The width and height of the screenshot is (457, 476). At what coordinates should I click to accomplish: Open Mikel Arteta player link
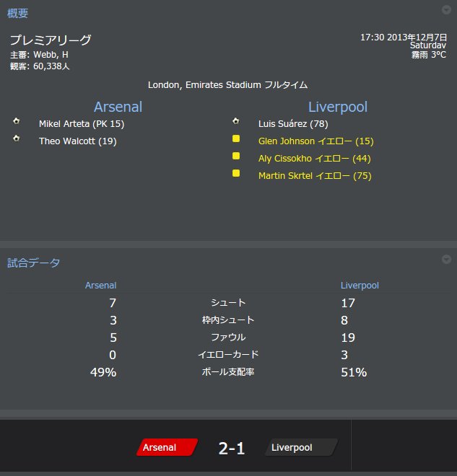coord(82,124)
